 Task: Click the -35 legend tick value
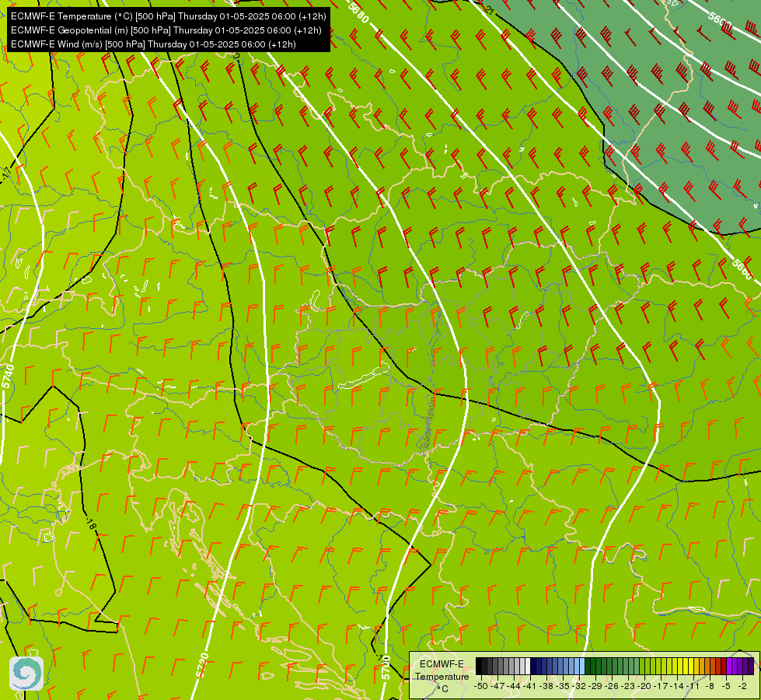click(564, 686)
